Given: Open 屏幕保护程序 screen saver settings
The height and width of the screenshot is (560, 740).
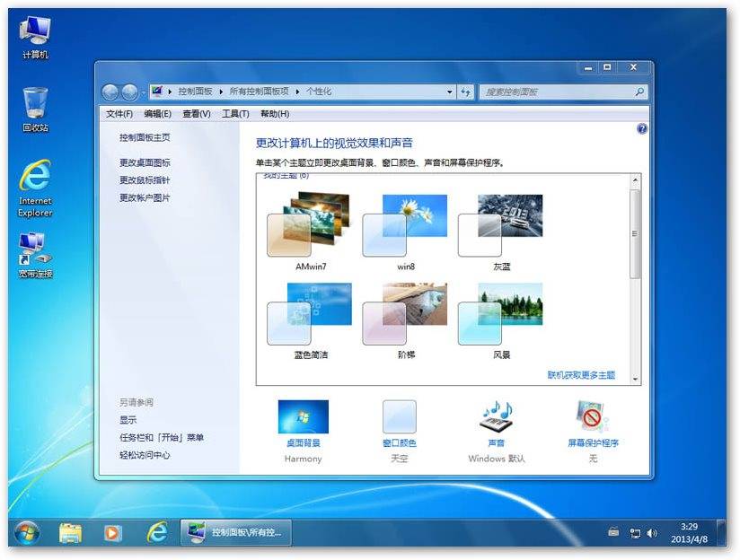Looking at the screenshot, I should [593, 424].
